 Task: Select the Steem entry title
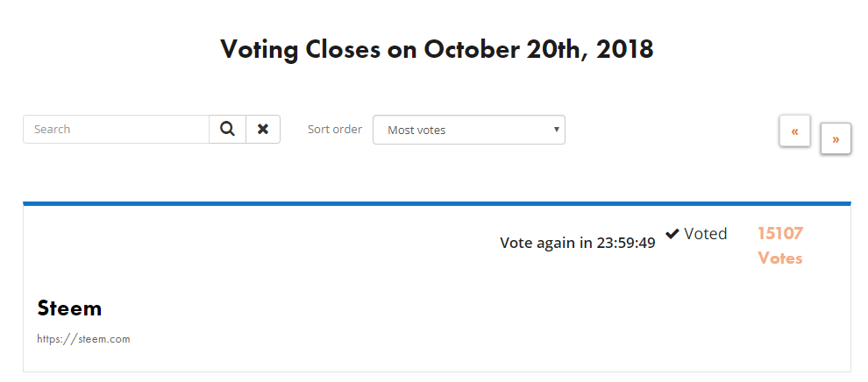tap(69, 308)
